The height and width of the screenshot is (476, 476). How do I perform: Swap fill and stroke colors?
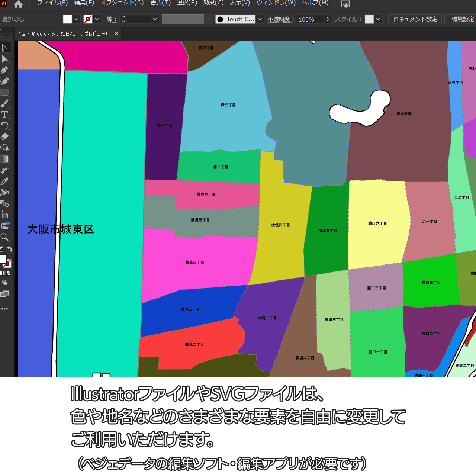coord(10,249)
